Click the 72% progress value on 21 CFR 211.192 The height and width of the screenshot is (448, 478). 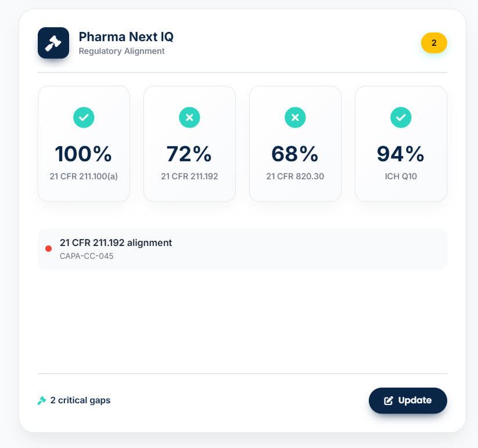point(189,154)
